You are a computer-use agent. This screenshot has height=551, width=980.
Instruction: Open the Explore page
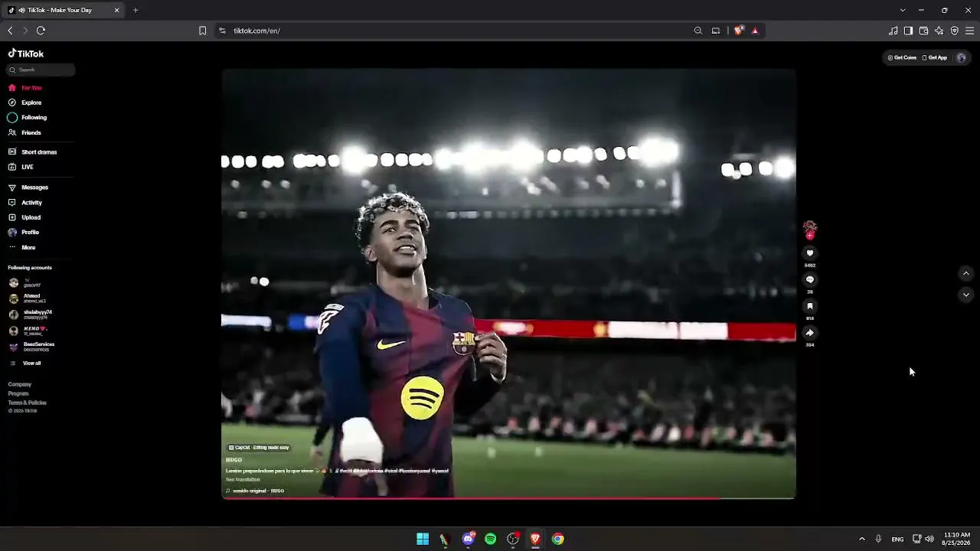[x=24, y=103]
